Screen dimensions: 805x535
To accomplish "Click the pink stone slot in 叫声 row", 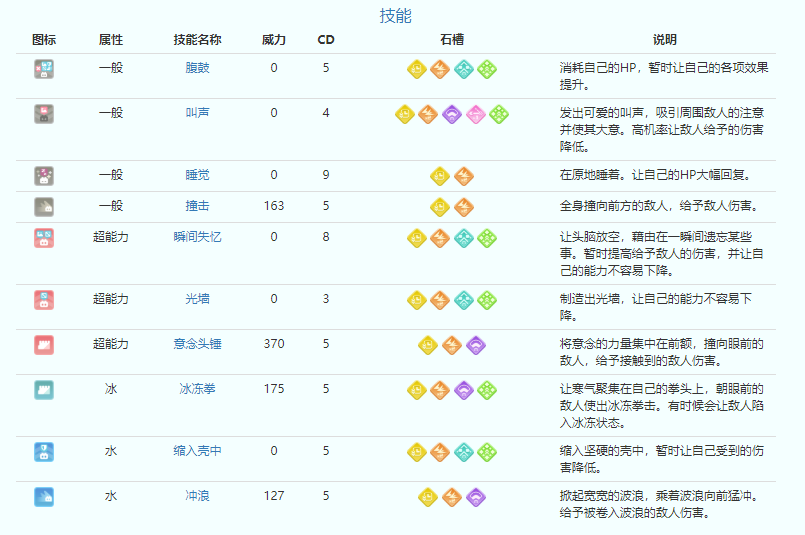I will point(475,114).
